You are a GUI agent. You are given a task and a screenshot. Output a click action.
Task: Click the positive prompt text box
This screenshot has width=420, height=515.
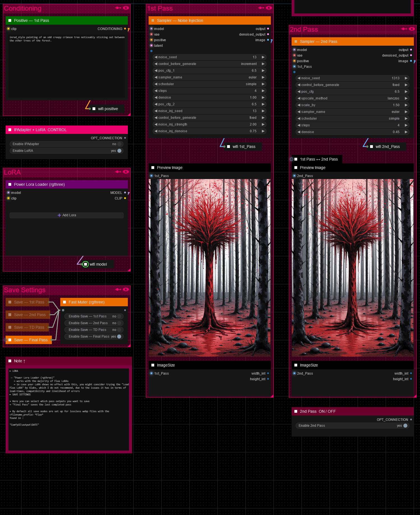pyautogui.click(x=67, y=66)
